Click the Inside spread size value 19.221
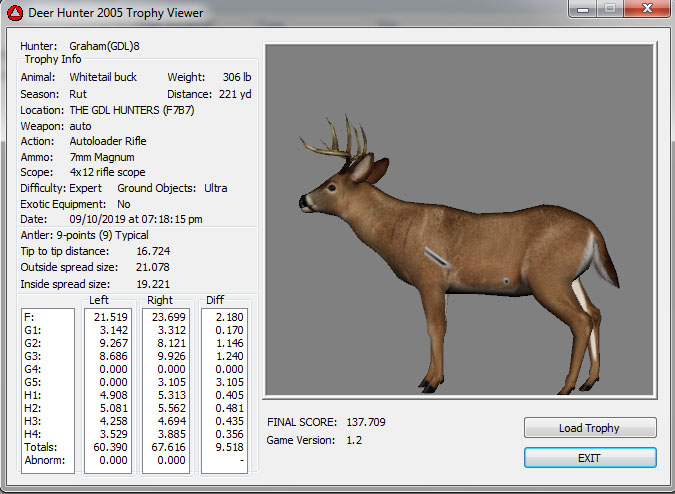The image size is (675, 494). (x=152, y=283)
